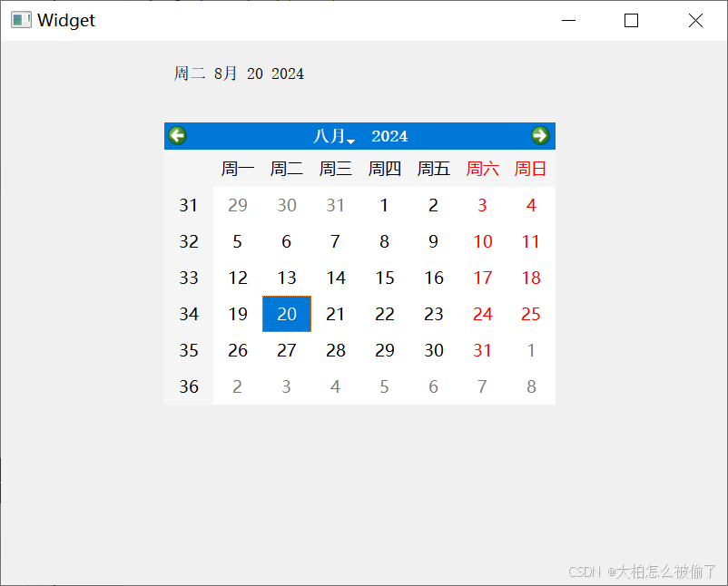The width and height of the screenshot is (728, 586).
Task: Click week number 31
Action: point(189,205)
